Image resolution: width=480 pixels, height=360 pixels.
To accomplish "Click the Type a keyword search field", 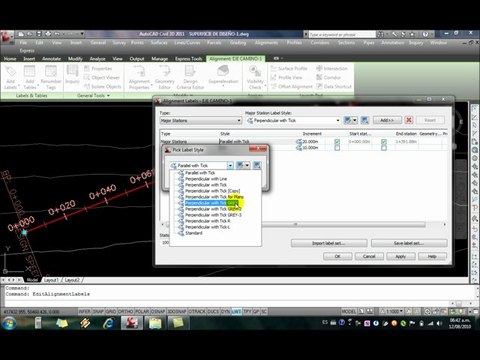I will pyautogui.click(x=342, y=34).
